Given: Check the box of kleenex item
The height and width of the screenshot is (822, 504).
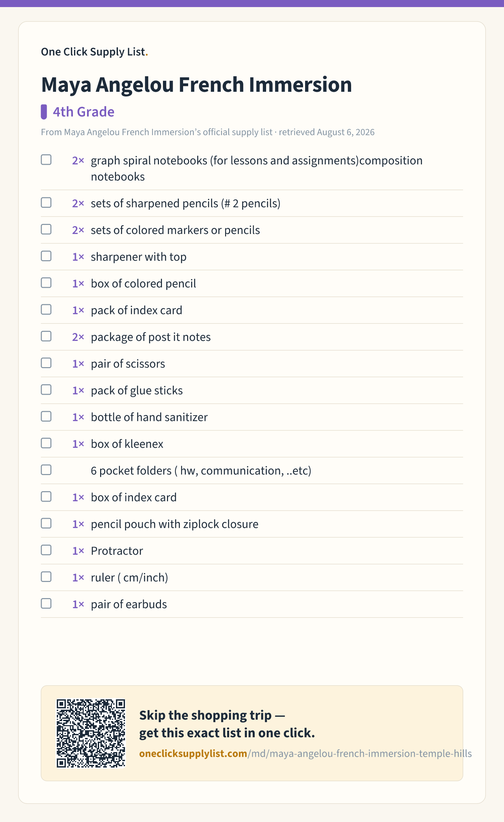Looking at the screenshot, I should click(46, 443).
